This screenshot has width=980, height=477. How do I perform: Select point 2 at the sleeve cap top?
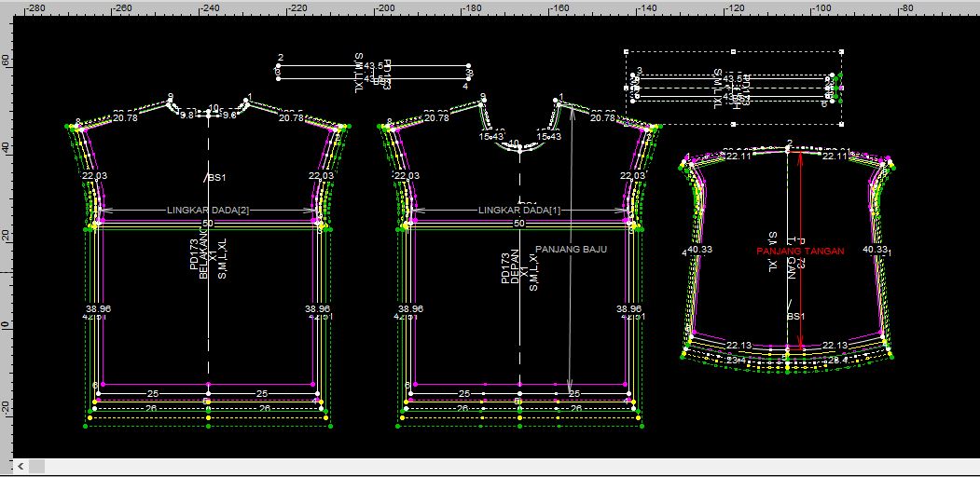[789, 143]
